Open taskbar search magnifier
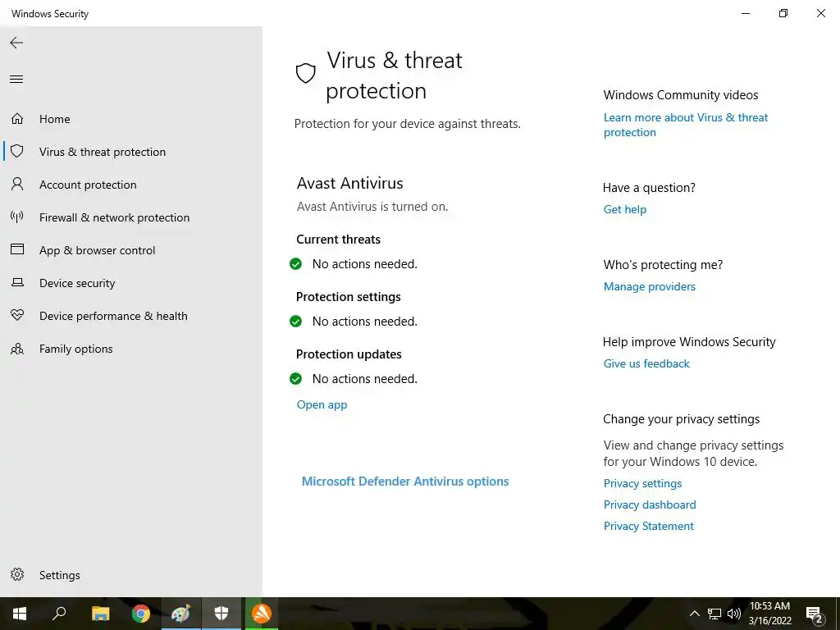The height and width of the screenshot is (630, 840). 59,614
